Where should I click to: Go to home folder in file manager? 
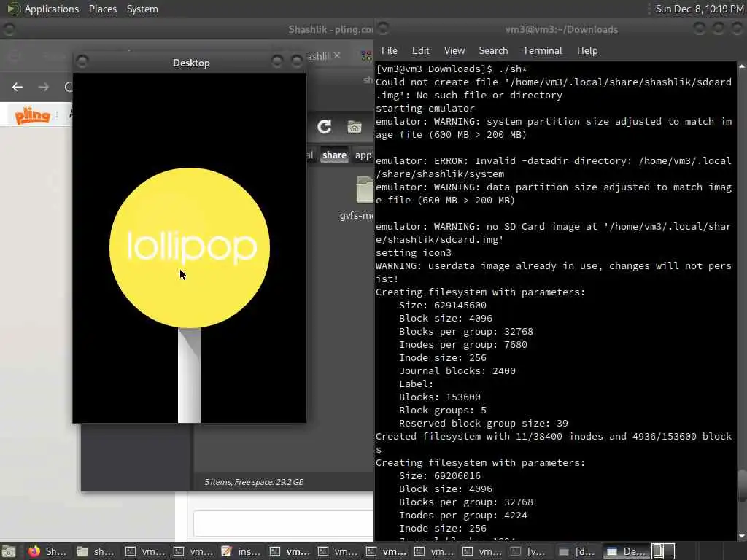point(355,127)
